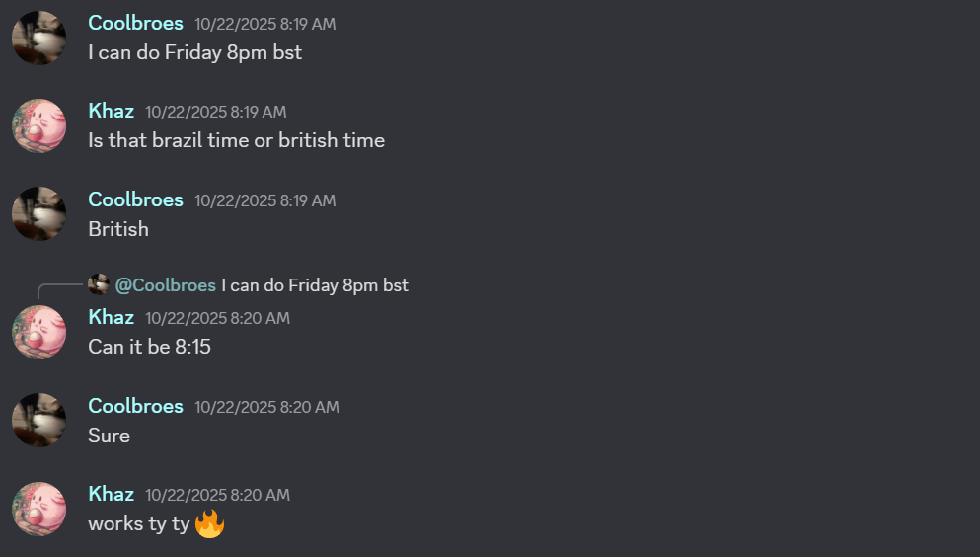Click the "Is that brazil time or british time" message text

[236, 140]
